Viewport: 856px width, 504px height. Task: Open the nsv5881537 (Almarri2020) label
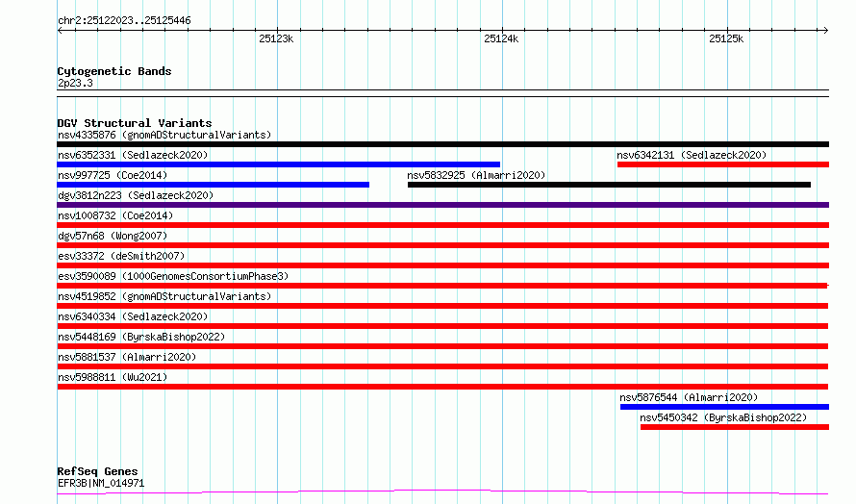(127, 357)
